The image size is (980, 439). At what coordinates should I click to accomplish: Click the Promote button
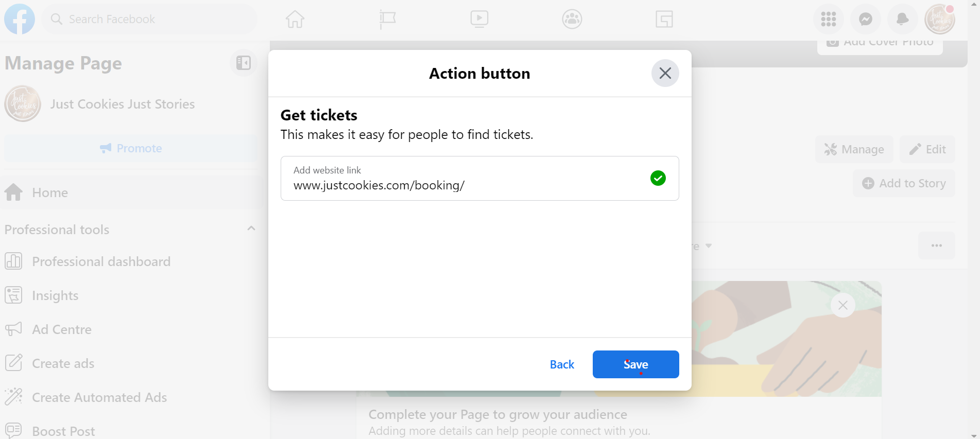[x=131, y=148]
